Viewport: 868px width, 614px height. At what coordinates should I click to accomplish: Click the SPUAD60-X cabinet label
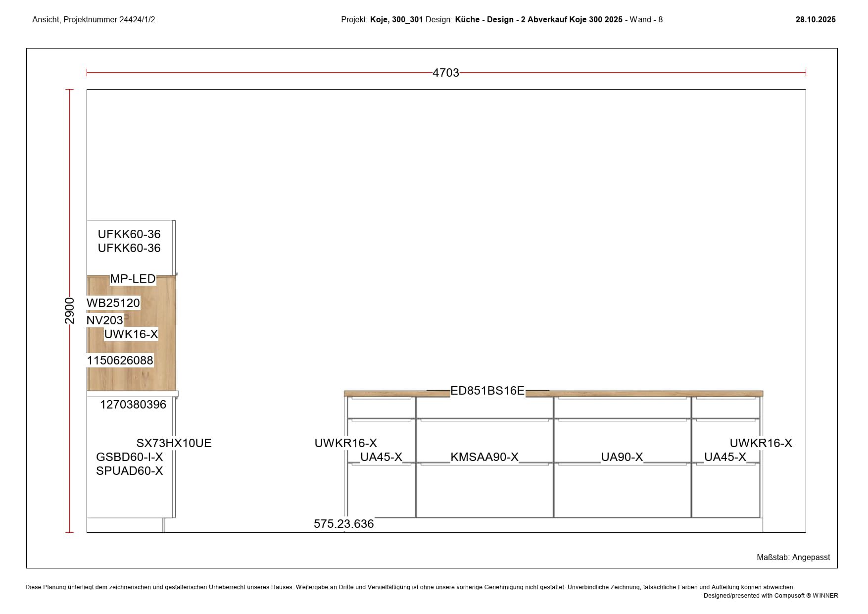(130, 471)
